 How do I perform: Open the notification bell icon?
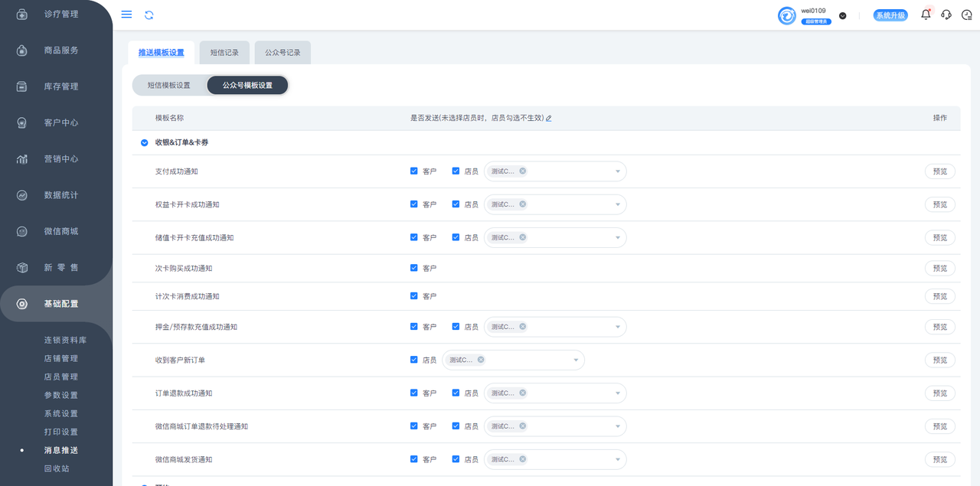pyautogui.click(x=926, y=15)
